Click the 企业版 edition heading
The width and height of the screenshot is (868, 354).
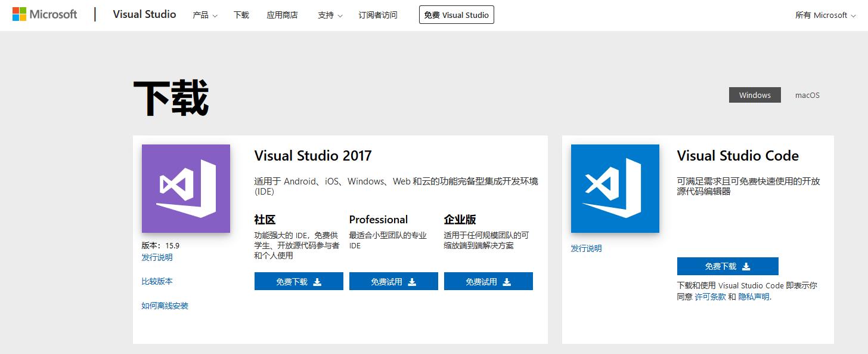click(460, 219)
